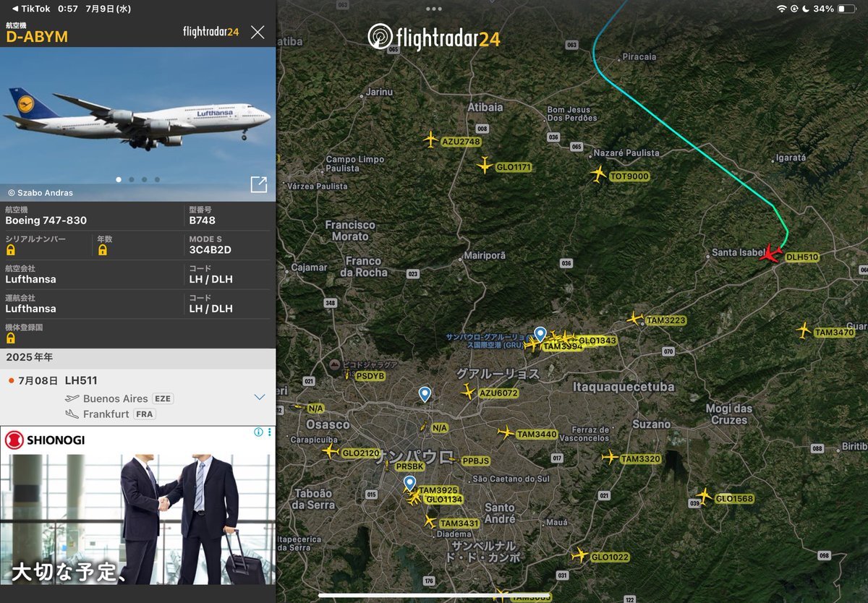Tap the GLO1568 plane icon
Image resolution: width=868 pixels, height=603 pixels.
click(x=704, y=495)
